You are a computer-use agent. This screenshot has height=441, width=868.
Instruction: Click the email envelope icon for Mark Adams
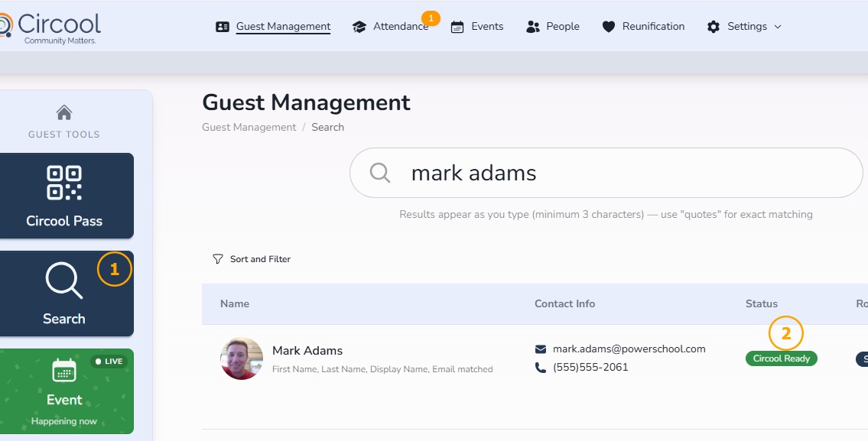coord(541,349)
